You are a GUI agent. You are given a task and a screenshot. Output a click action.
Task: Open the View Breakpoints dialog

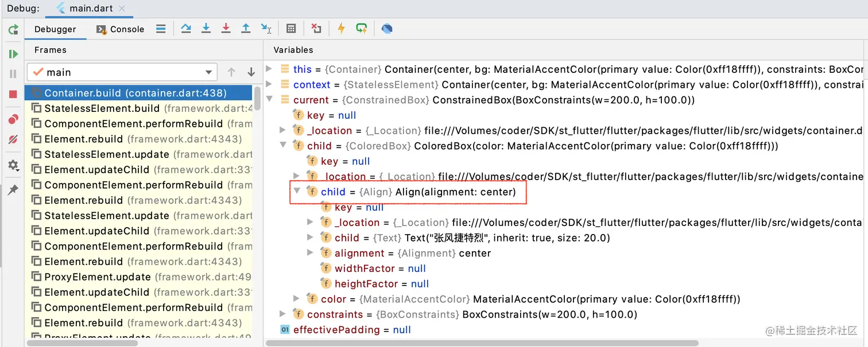point(13,119)
